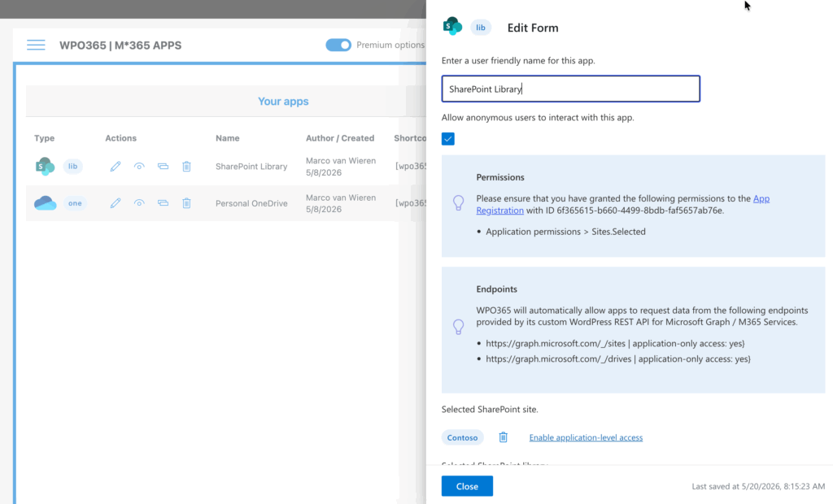Uncheck allow anonymous users checkbox
833x504 pixels.
[448, 139]
